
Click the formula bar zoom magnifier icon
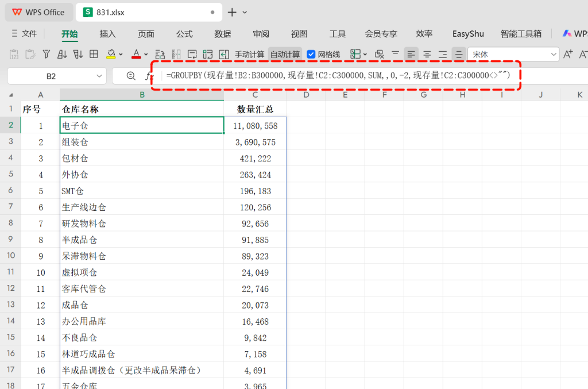tap(131, 76)
